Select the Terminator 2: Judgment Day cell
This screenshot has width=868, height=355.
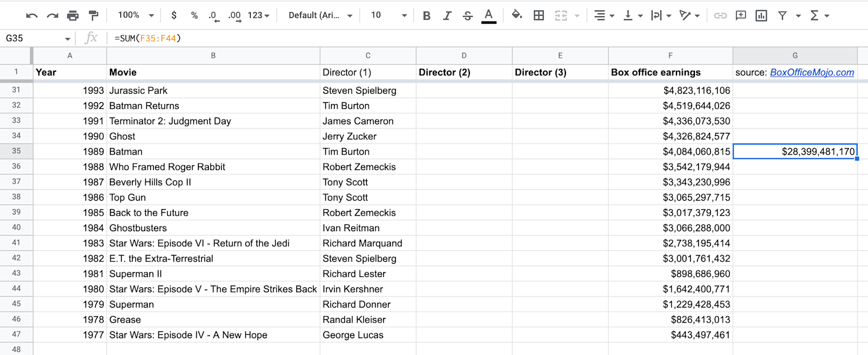click(x=214, y=121)
